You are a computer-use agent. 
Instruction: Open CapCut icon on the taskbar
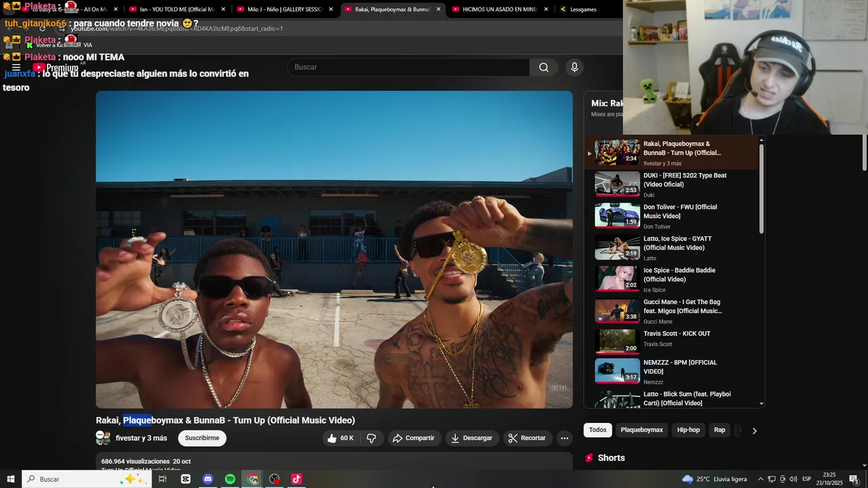[186, 479]
